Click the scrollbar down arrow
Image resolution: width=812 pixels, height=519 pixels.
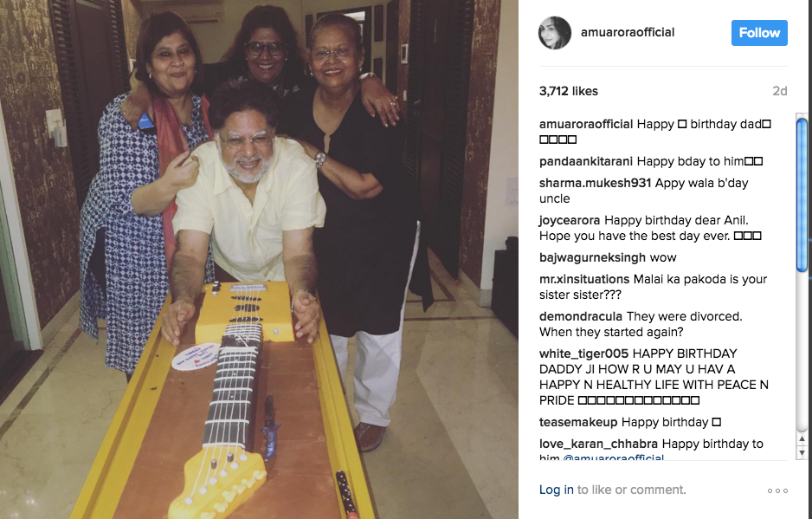[802, 453]
